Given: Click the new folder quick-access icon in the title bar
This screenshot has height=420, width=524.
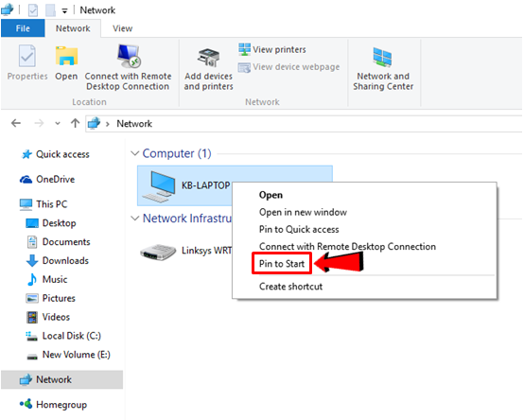Looking at the screenshot, I should (x=50, y=10).
